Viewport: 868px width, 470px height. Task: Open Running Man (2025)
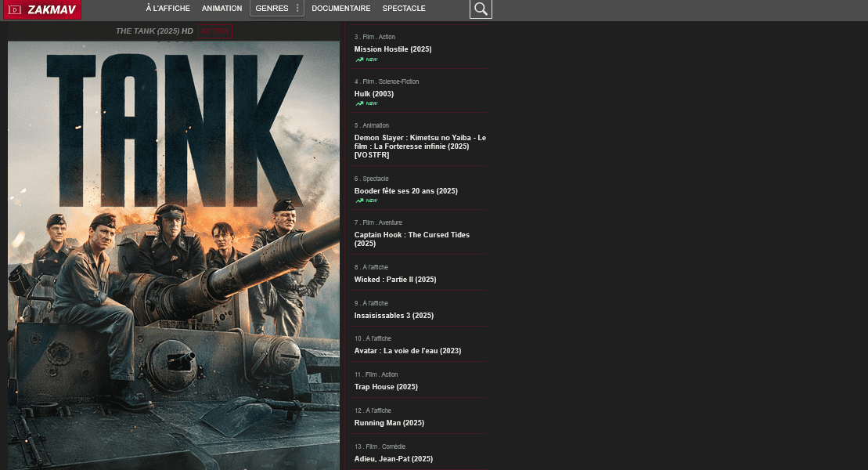pyautogui.click(x=389, y=423)
